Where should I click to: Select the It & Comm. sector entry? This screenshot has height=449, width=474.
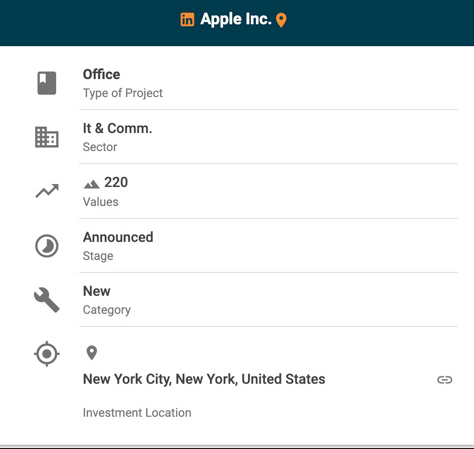(268, 137)
